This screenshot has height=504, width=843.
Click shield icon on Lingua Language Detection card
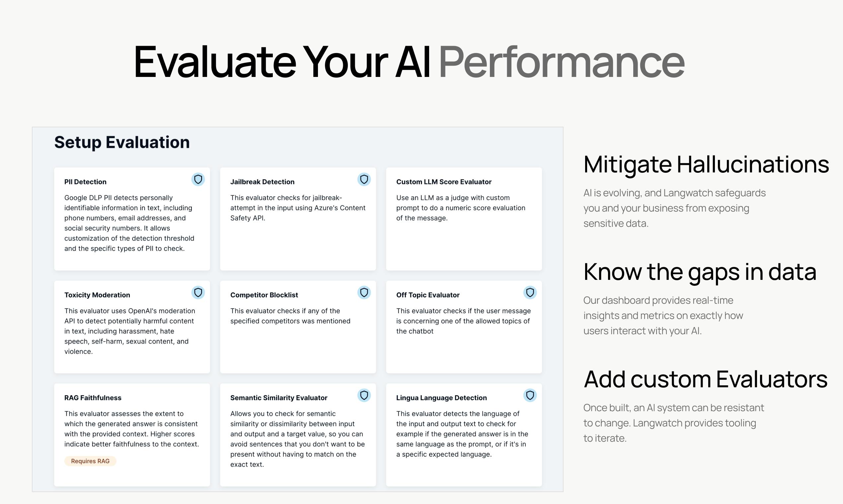pos(530,395)
